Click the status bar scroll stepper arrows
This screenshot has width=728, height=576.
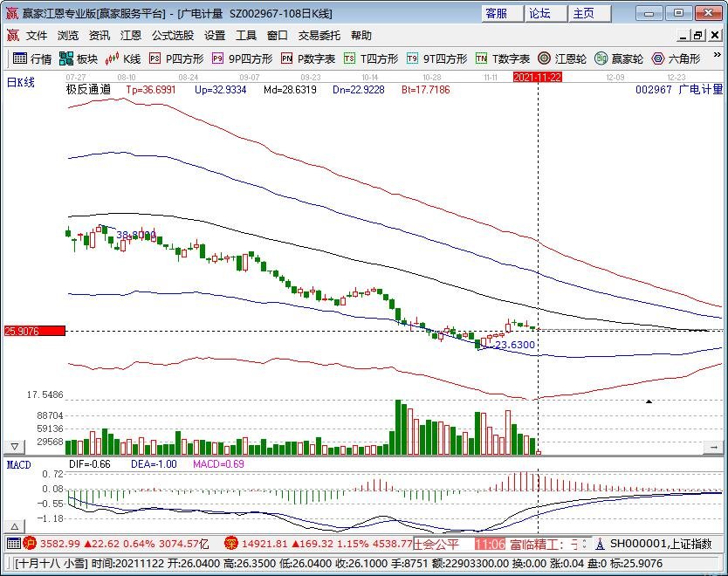tap(584, 544)
